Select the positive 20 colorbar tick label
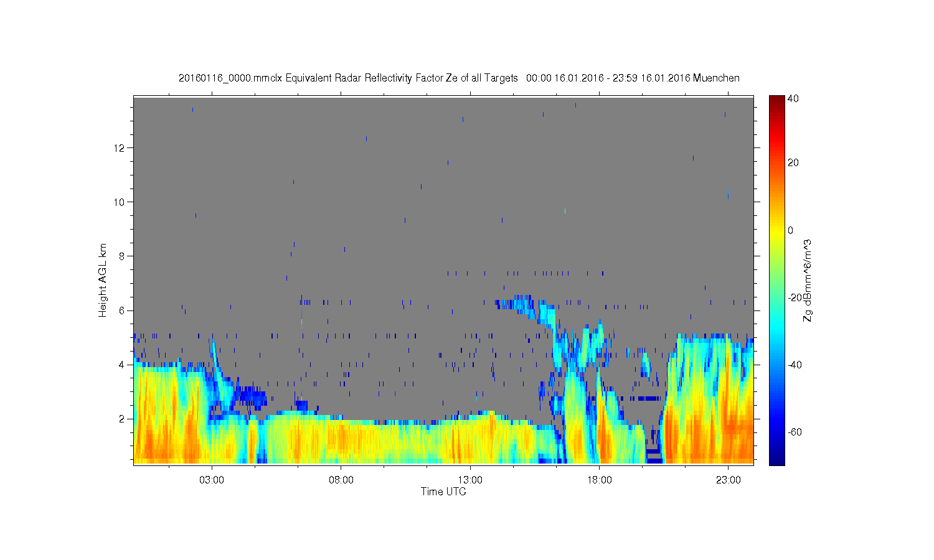The image size is (934, 560). (x=793, y=163)
